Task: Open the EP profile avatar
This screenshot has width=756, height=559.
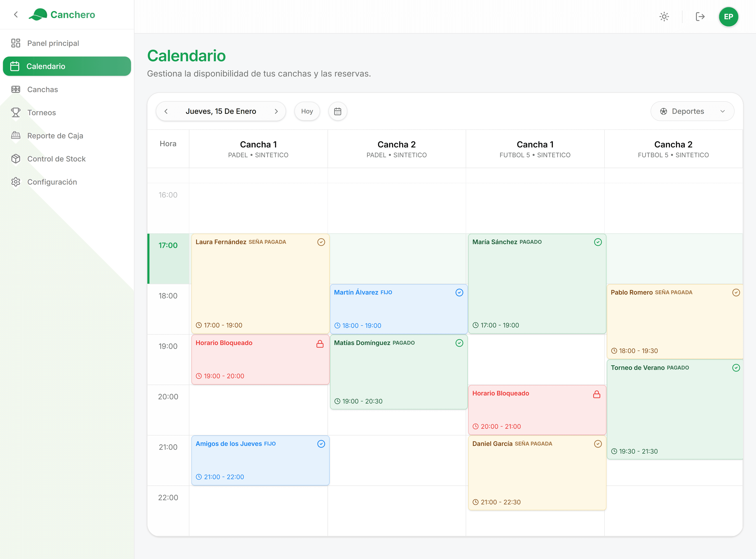Action: (x=729, y=17)
